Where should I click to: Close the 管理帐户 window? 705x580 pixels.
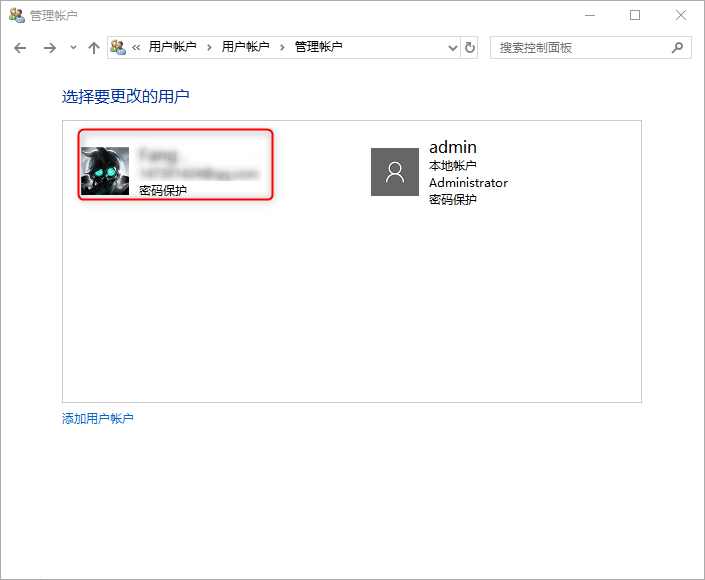coord(681,15)
